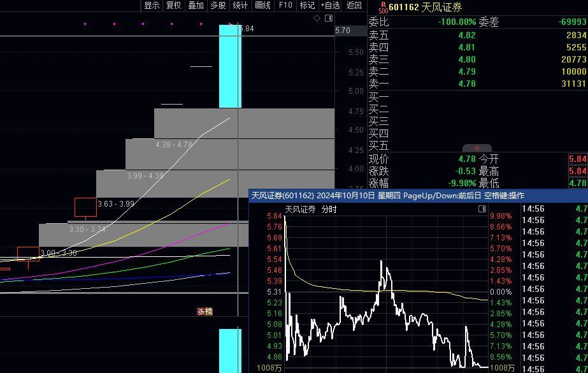
Task: Add the stock with +自选
Action: coord(331,5)
